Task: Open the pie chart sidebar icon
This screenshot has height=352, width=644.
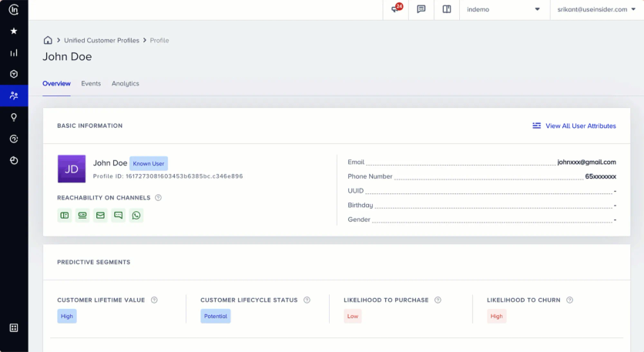Action: coord(14,161)
